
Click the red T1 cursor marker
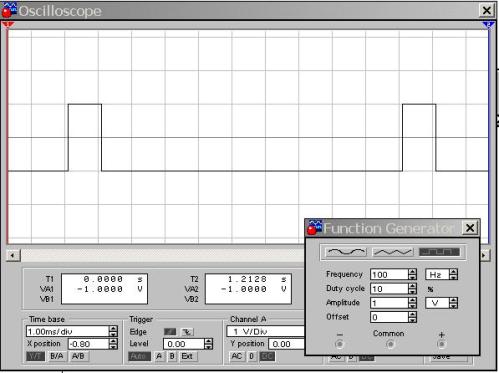pyautogui.click(x=7, y=25)
